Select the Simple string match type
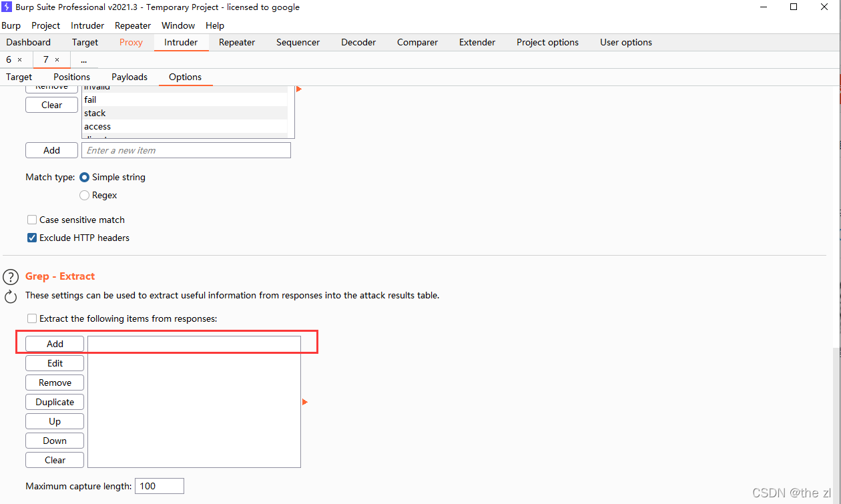The height and width of the screenshot is (504, 841). (x=85, y=178)
